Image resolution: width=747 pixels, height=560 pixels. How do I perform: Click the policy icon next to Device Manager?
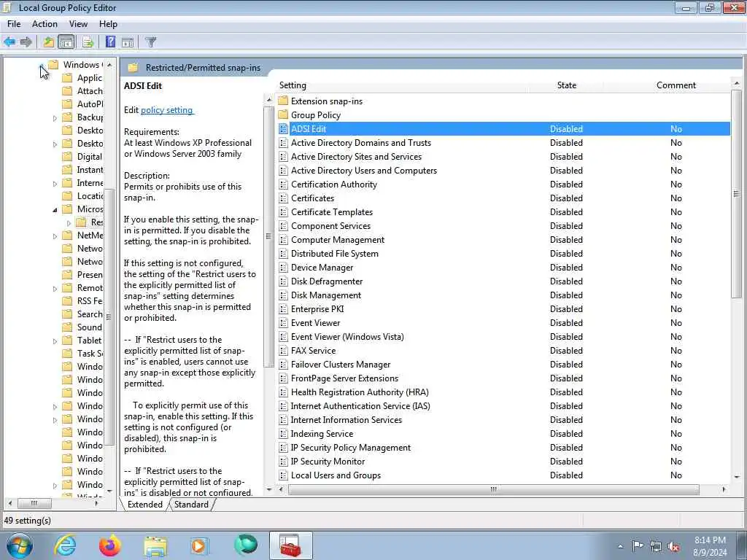tap(284, 268)
